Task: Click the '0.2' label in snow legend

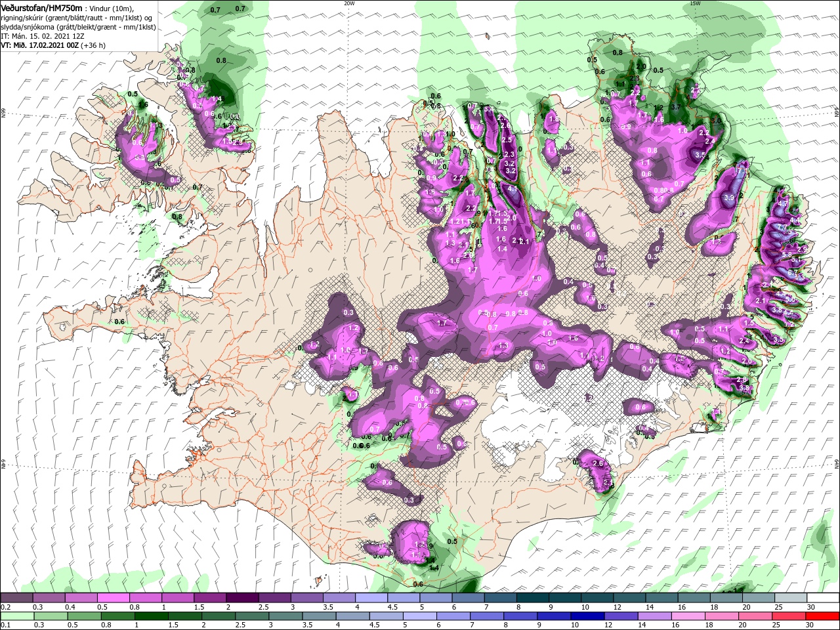Action: tap(6, 607)
